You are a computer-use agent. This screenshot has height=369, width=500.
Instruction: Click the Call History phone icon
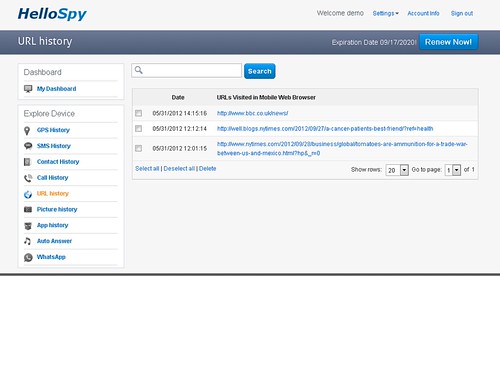point(28,178)
